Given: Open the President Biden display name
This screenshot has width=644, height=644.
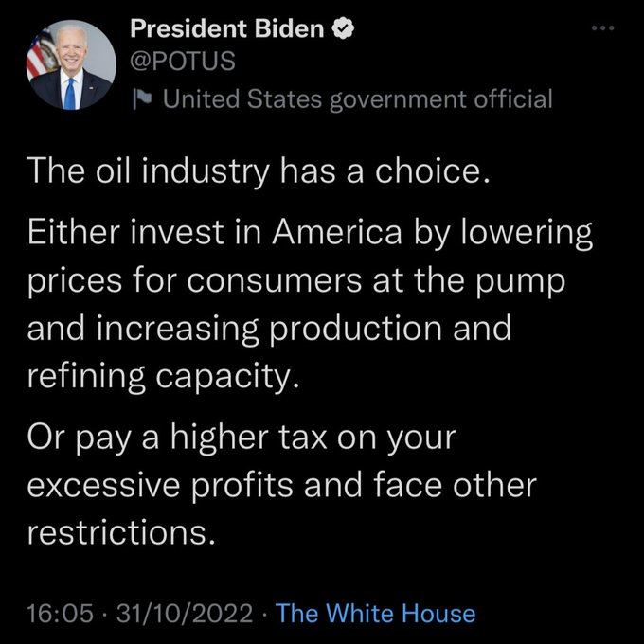Looking at the screenshot, I should click(x=227, y=29).
